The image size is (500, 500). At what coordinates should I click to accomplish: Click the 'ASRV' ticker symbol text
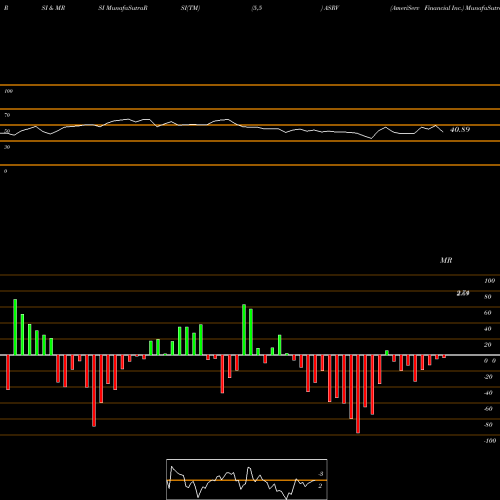pyautogui.click(x=331, y=8)
